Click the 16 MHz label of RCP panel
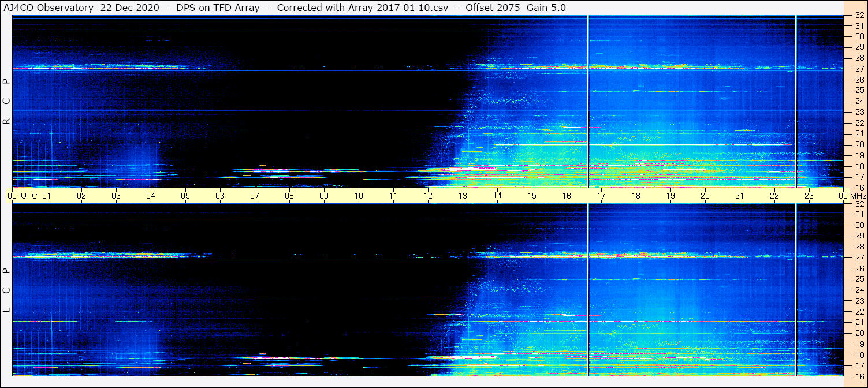This screenshot has width=868, height=388. coord(859,187)
